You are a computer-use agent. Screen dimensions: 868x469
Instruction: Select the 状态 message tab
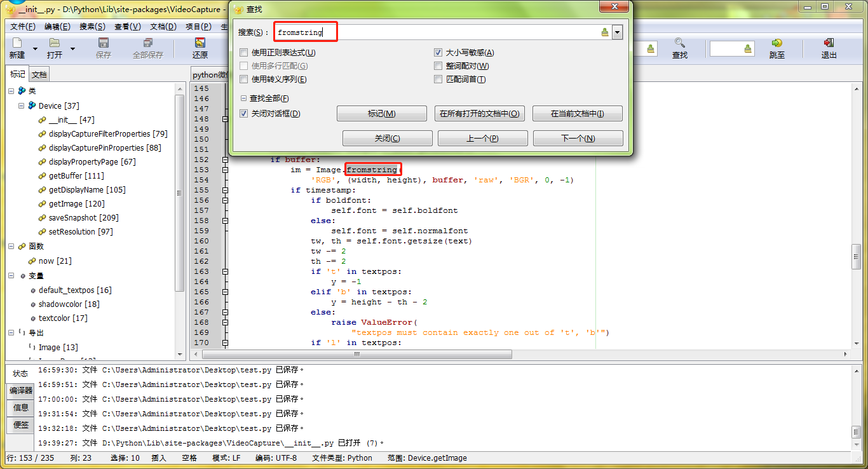pyautogui.click(x=20, y=373)
